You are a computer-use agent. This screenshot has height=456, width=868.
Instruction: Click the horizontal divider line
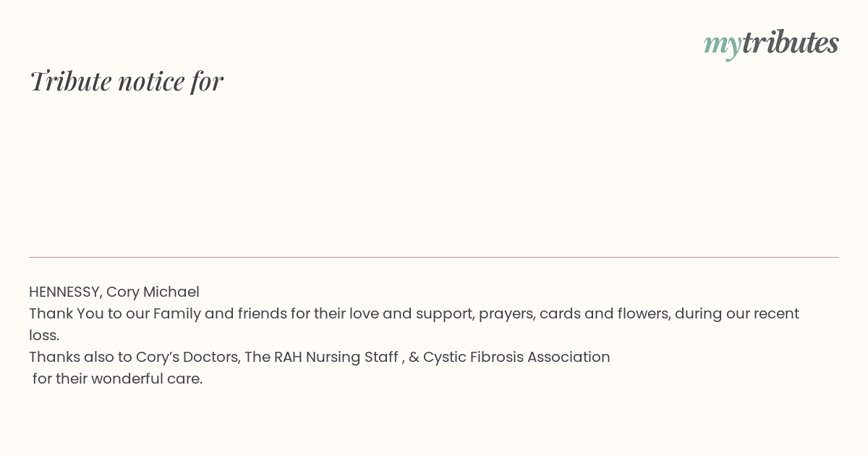click(434, 257)
